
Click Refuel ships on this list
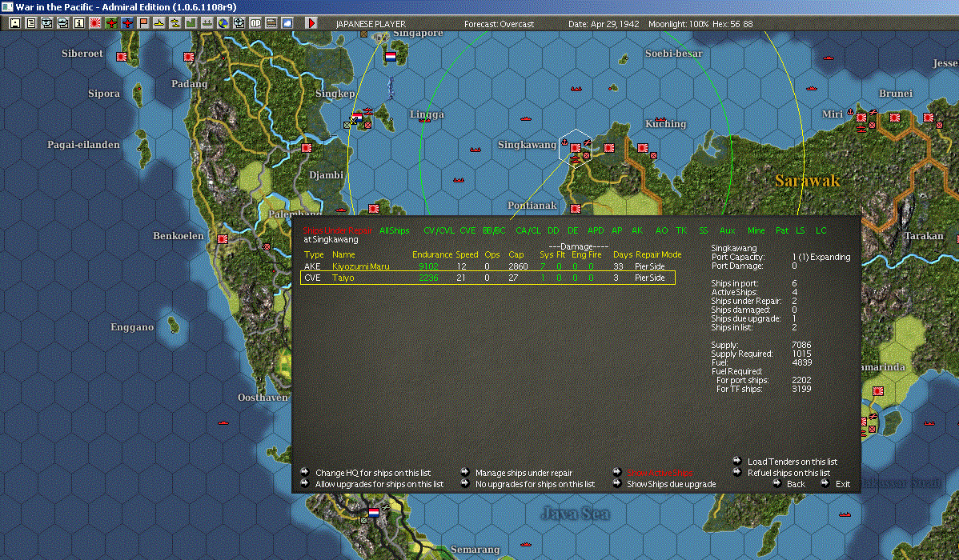click(789, 473)
